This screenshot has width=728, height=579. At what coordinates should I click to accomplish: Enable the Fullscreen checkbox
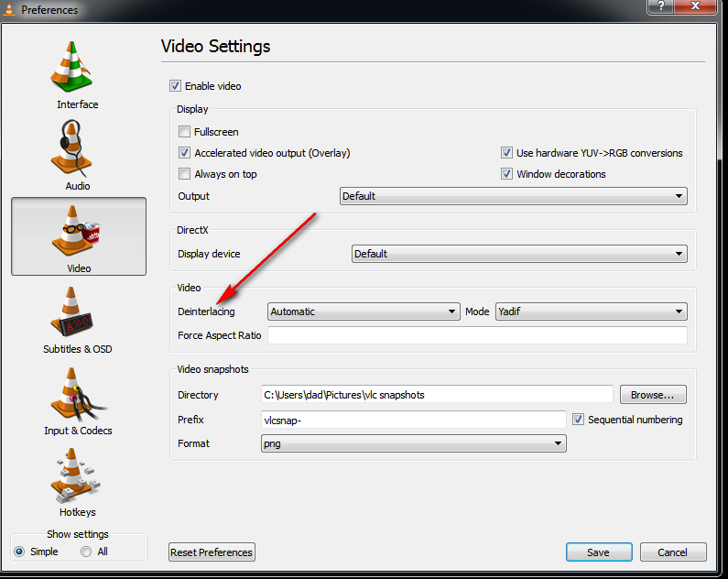pyautogui.click(x=184, y=132)
